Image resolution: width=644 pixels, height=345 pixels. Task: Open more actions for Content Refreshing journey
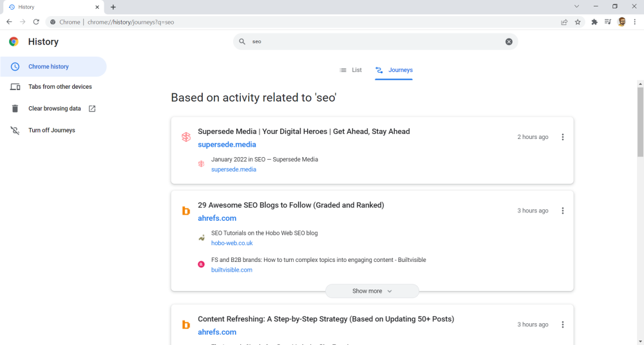(x=563, y=324)
